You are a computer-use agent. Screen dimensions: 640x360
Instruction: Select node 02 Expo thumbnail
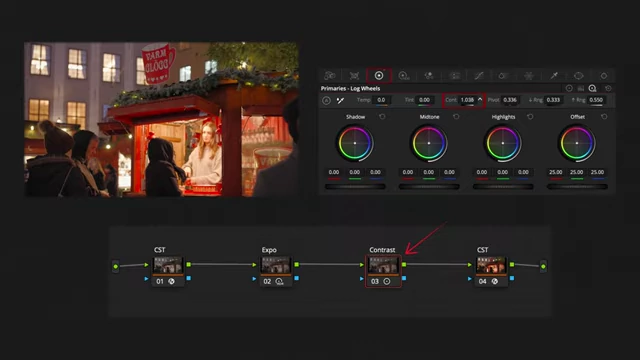click(x=276, y=265)
